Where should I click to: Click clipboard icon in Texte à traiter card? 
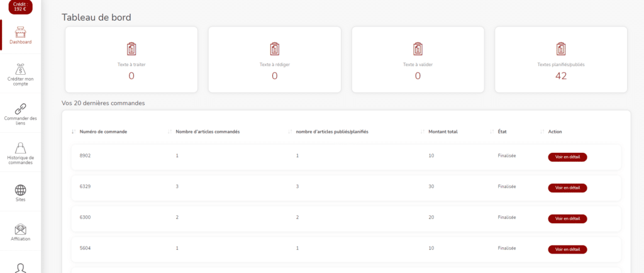click(x=131, y=49)
